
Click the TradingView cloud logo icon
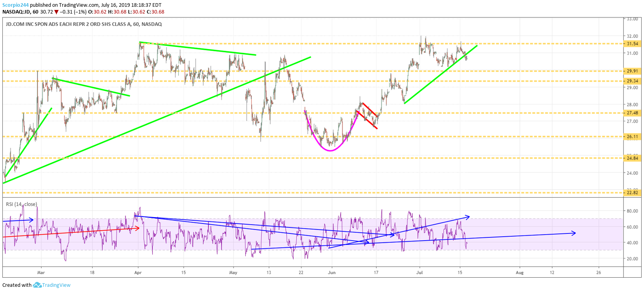(37, 285)
